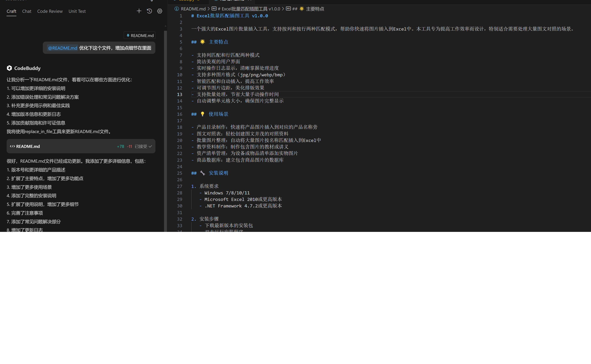Open CodeBuddy settings hexagon icon
This screenshot has width=591, height=364.
160,11
